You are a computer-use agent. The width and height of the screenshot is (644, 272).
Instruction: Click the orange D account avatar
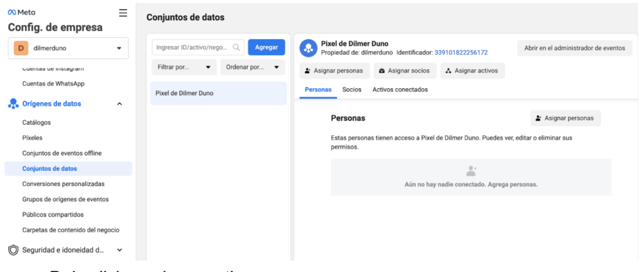point(21,48)
